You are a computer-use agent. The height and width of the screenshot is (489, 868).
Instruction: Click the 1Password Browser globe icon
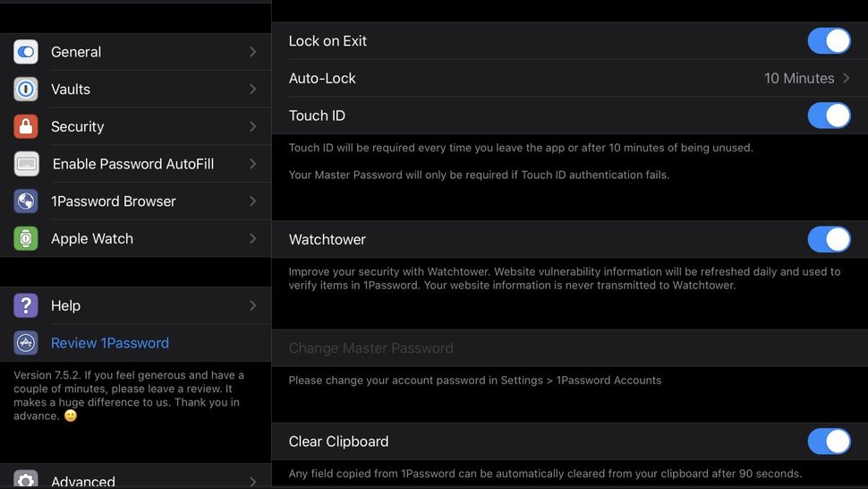tap(26, 202)
